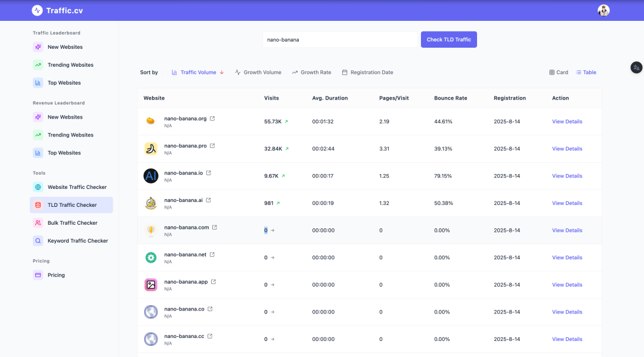Click the nano-banana.org favicon
This screenshot has height=357, width=644.
(151, 121)
